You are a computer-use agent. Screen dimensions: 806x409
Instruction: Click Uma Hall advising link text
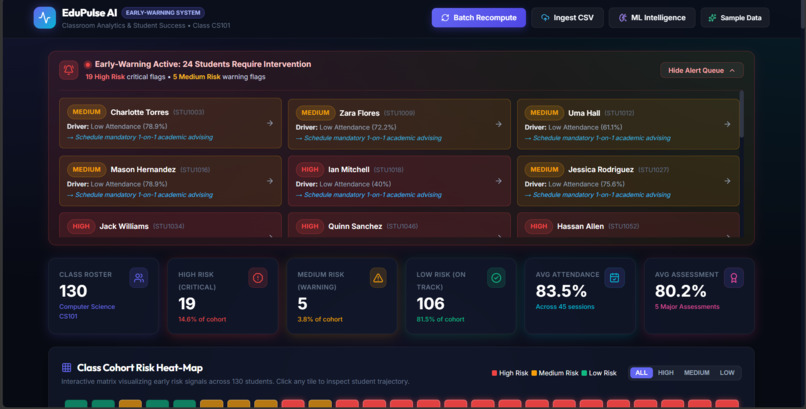(597, 138)
